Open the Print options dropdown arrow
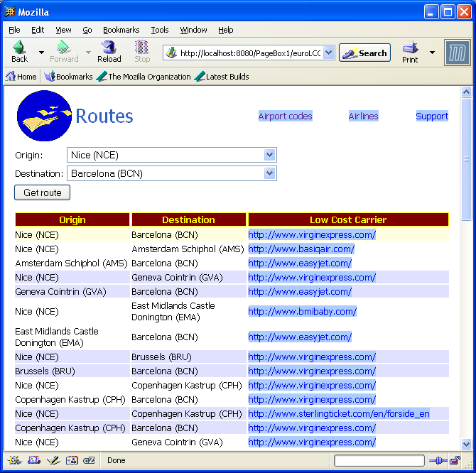Screen dimensions: 476x473 pyautogui.click(x=432, y=52)
